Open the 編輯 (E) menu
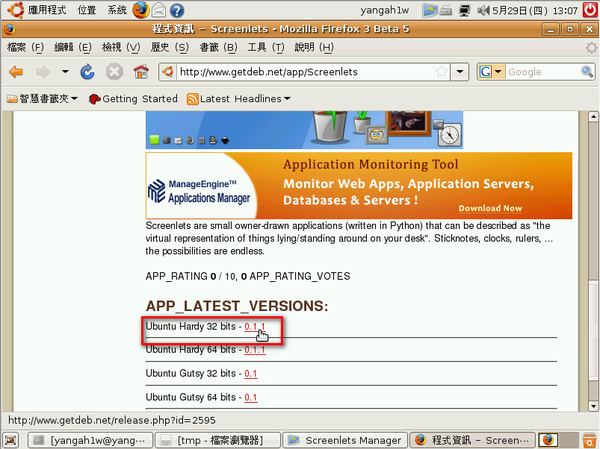600x449 pixels. point(73,47)
